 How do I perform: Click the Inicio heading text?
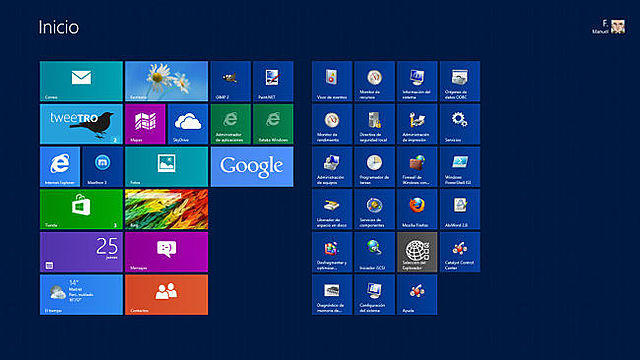(59, 27)
